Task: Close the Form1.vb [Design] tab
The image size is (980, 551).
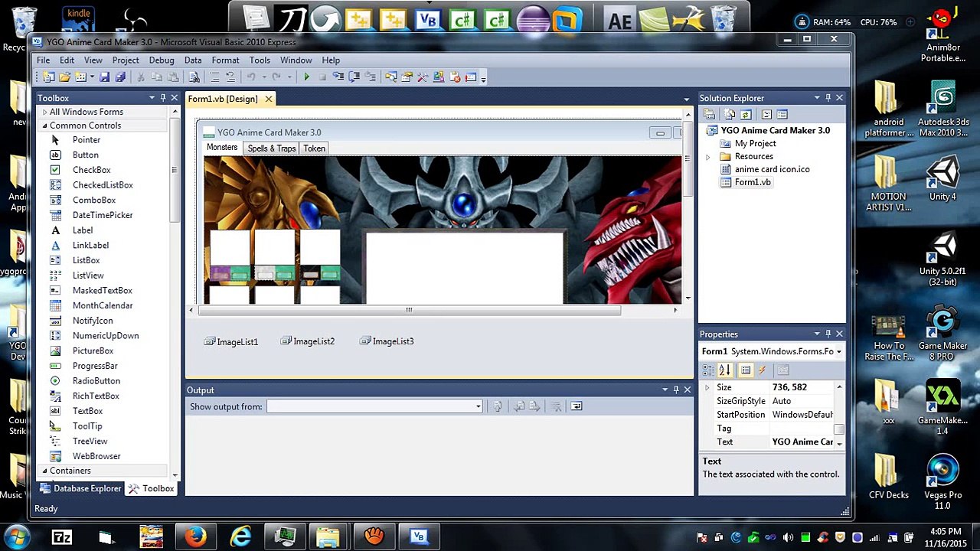Action: (268, 99)
